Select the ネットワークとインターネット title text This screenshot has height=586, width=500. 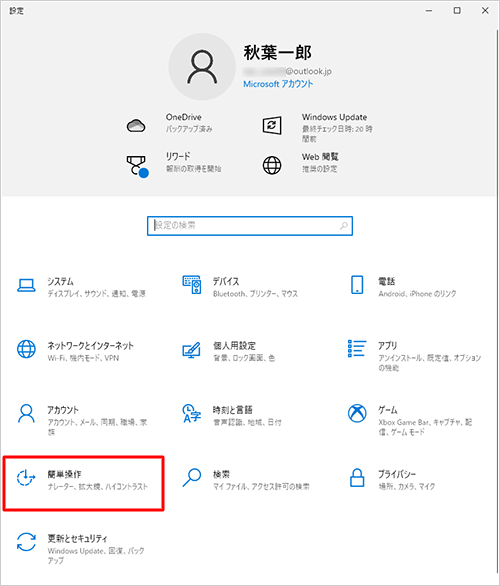click(90, 345)
